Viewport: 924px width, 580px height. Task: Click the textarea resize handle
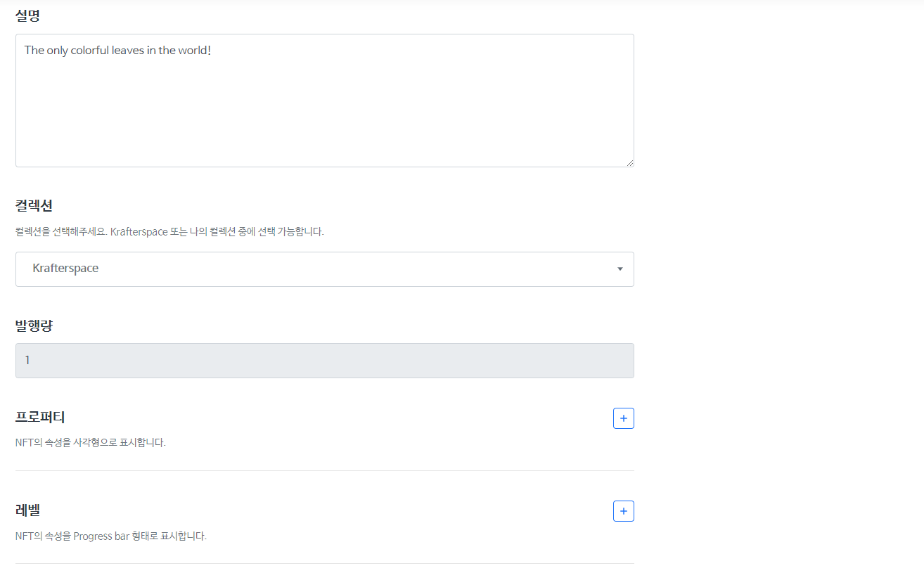(630, 162)
